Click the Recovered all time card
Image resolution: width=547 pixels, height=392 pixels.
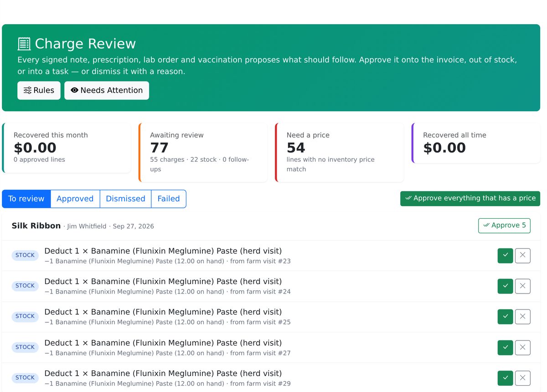476,143
